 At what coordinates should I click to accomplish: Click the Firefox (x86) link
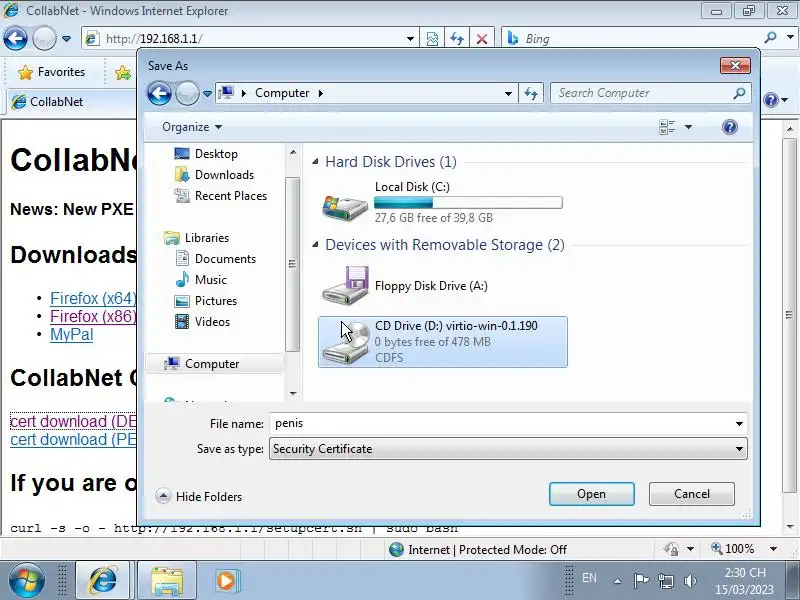click(x=93, y=316)
